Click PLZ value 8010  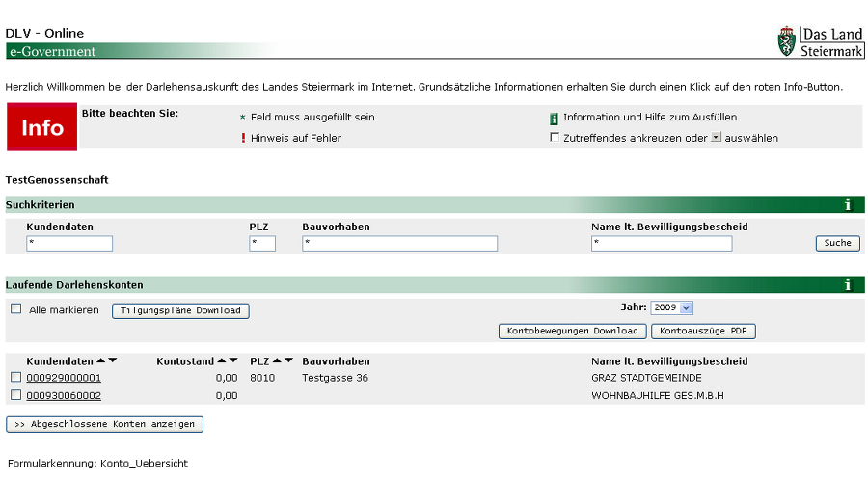tap(261, 378)
